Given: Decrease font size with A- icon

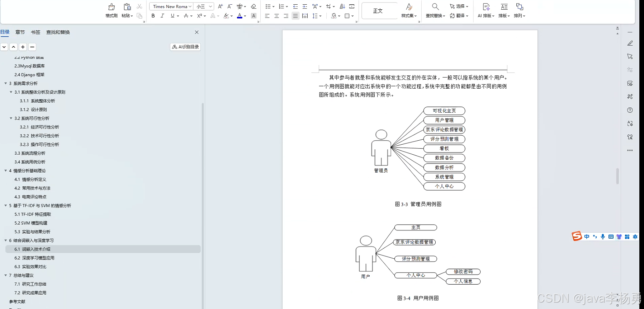Looking at the screenshot, I should pyautogui.click(x=230, y=6).
